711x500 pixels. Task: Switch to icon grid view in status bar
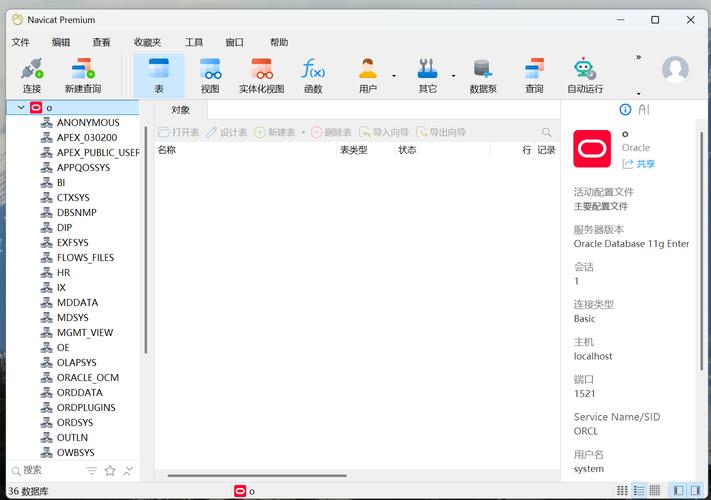(x=622, y=490)
